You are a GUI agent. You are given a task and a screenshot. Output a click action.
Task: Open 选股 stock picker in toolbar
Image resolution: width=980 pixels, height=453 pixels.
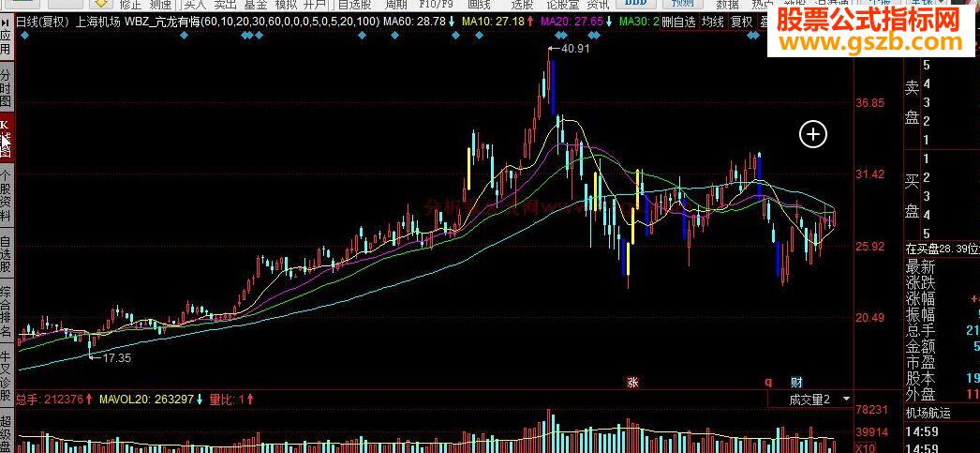521,5
